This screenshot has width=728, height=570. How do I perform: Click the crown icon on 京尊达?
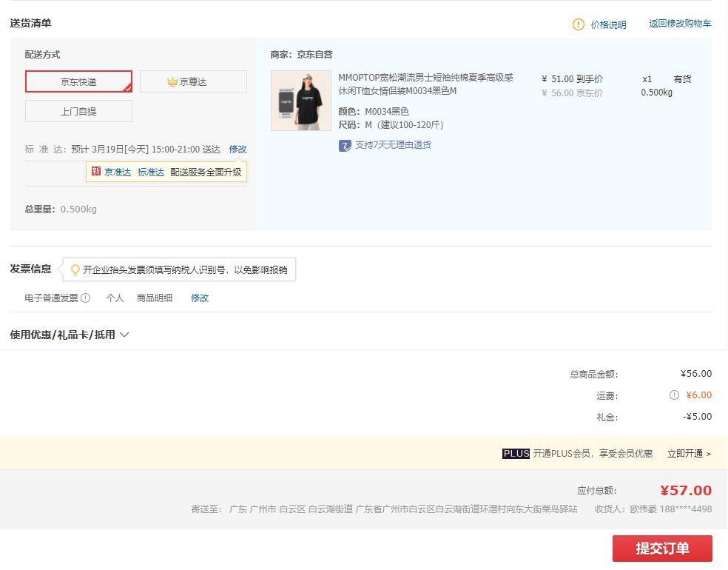click(x=172, y=82)
